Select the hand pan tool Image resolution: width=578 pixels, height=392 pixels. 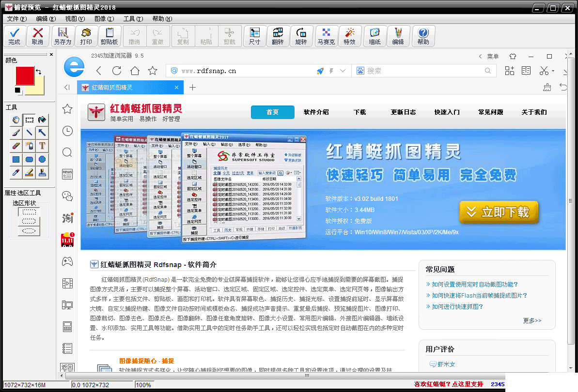pyautogui.click(x=16, y=120)
